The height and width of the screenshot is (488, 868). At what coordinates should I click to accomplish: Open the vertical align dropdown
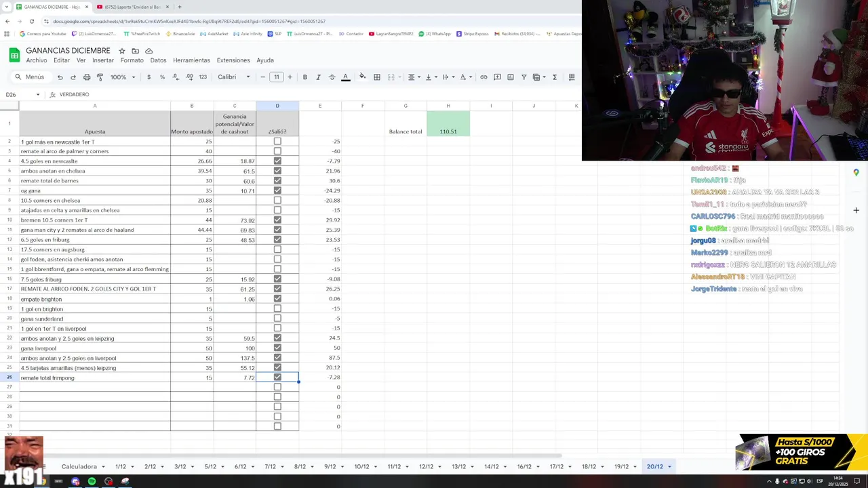[x=430, y=77]
